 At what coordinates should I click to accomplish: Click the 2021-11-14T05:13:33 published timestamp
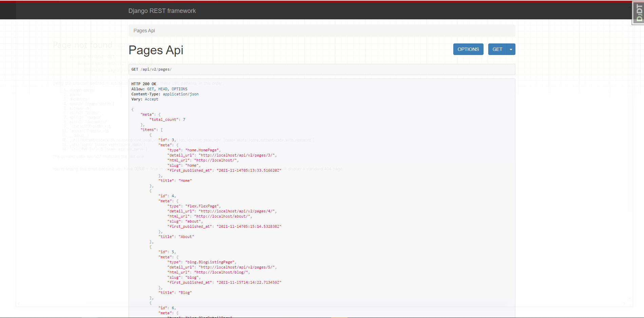click(x=249, y=170)
